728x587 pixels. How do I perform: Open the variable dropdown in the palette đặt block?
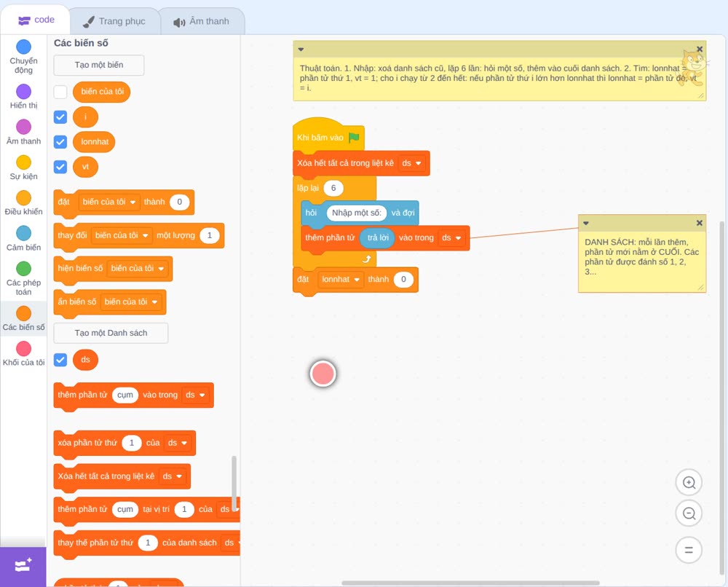click(109, 202)
